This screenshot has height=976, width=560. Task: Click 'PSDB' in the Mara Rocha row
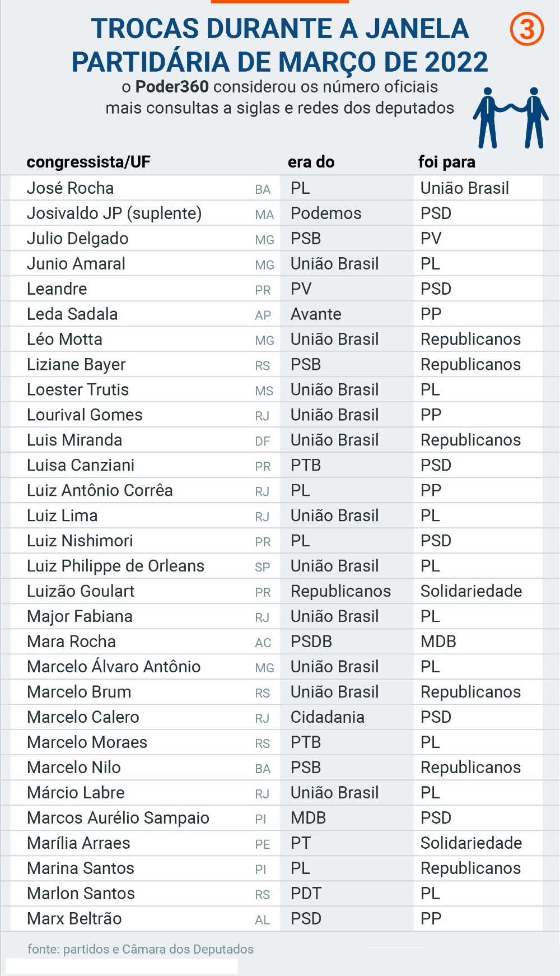pyautogui.click(x=311, y=642)
